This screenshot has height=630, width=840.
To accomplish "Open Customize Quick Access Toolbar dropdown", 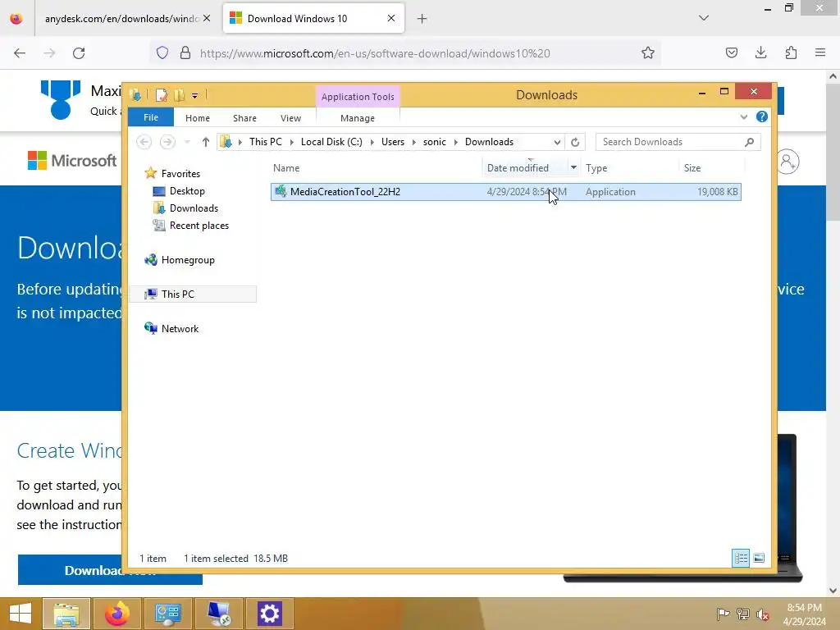I will (194, 96).
